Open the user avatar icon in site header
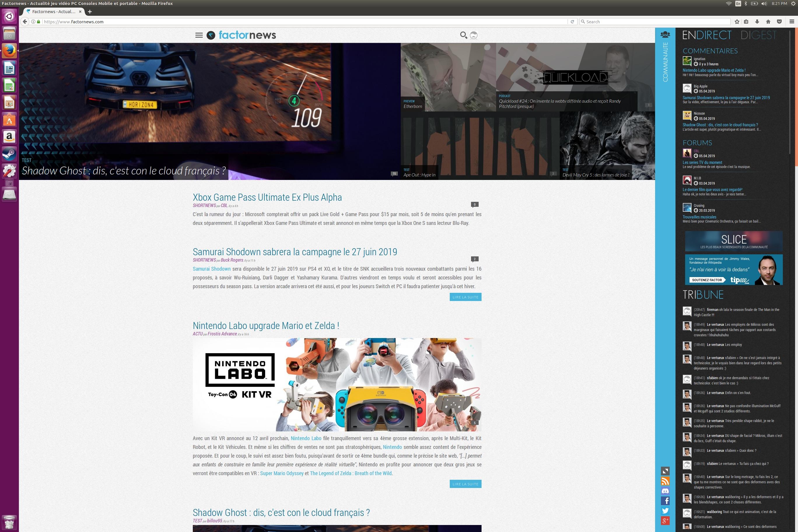Screen dimensions: 798x532 474,35
